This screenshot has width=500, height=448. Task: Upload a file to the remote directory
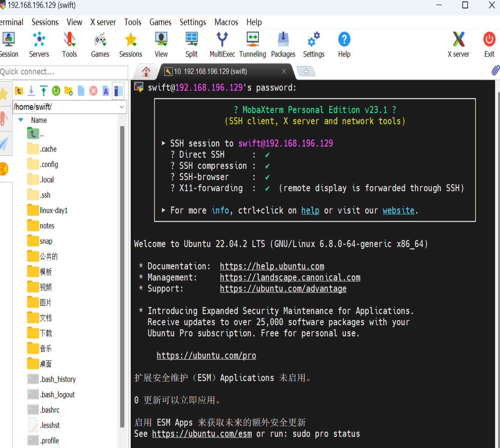43,91
